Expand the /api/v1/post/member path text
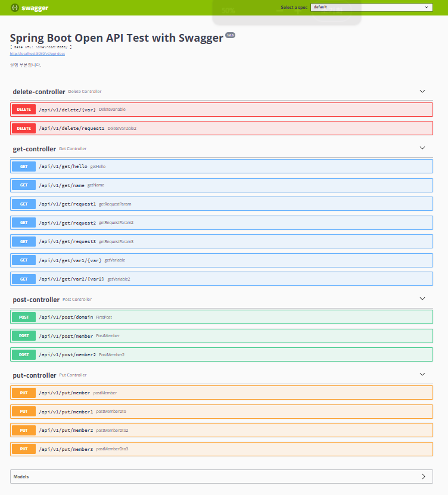The image size is (448, 495). click(x=66, y=336)
